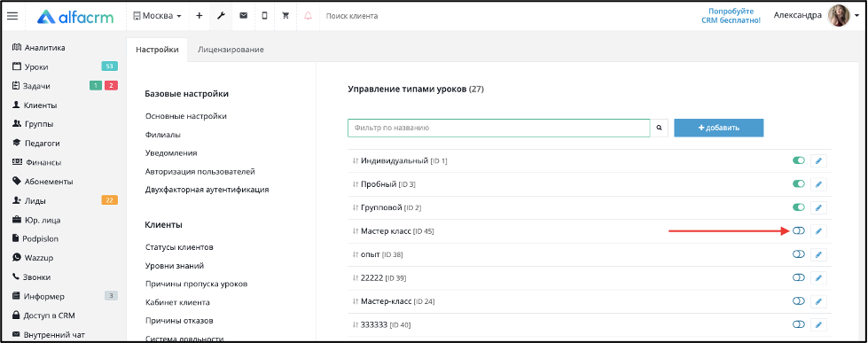Viewport: 868px width, 343px height.
Task: Open Группы in the sidebar
Action: pyautogui.click(x=33, y=124)
